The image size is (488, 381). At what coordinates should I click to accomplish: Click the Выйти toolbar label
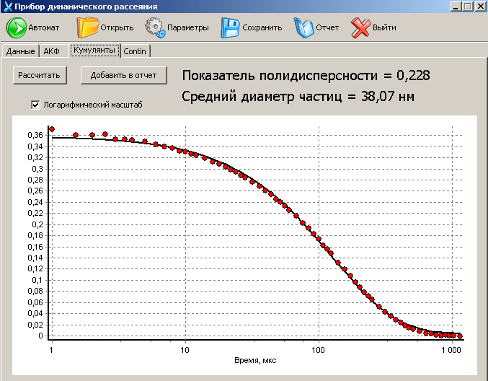(x=384, y=28)
